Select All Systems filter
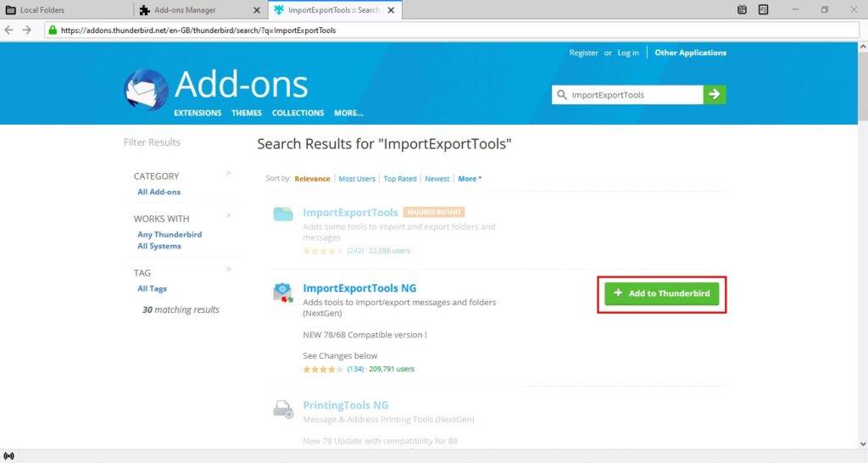 [x=159, y=246]
